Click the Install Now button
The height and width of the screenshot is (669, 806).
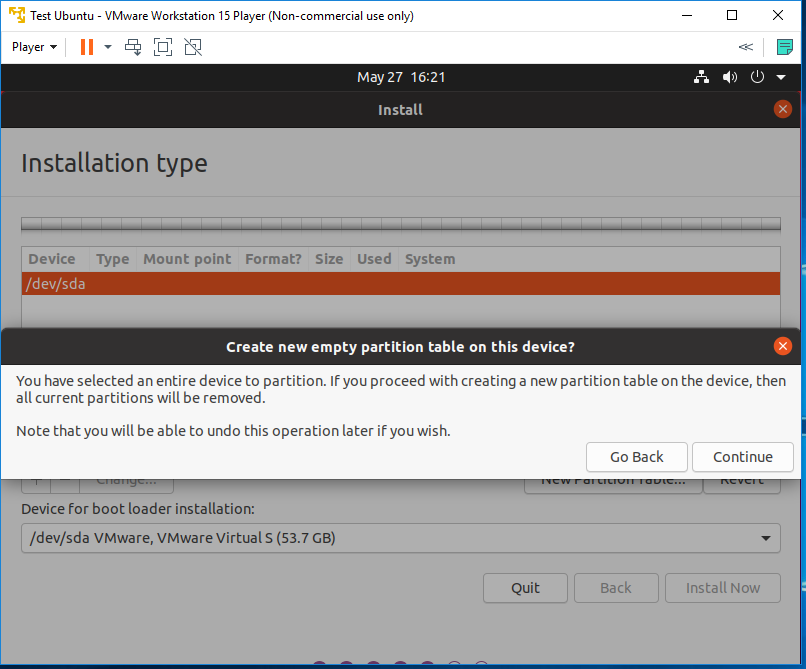(723, 588)
